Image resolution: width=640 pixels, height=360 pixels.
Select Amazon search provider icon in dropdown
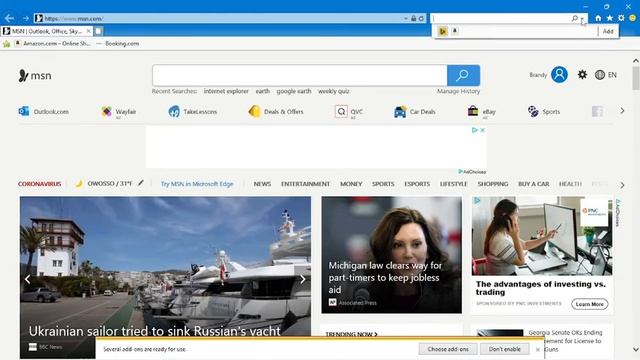[455, 31]
